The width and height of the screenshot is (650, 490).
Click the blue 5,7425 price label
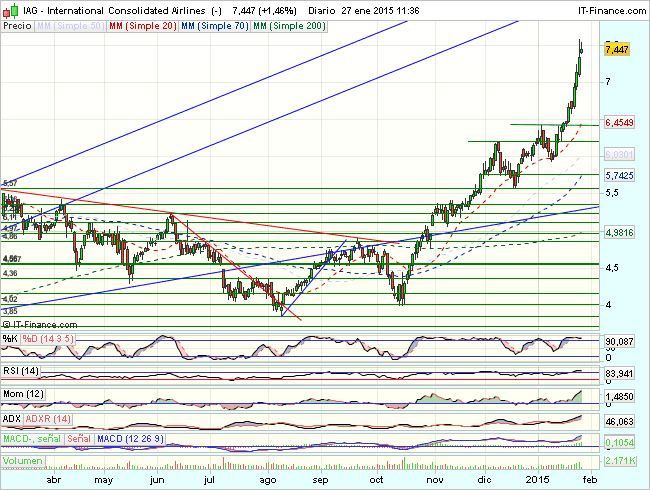[620, 175]
